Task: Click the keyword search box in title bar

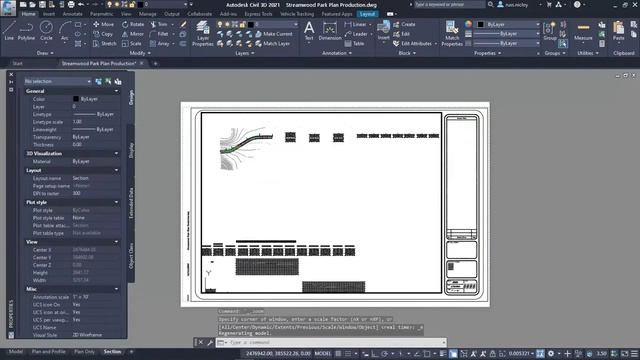Action: pyautogui.click(x=449, y=5)
